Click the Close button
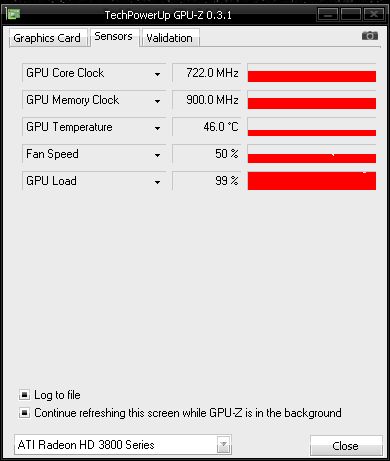This screenshot has height=461, width=390. tap(346, 446)
